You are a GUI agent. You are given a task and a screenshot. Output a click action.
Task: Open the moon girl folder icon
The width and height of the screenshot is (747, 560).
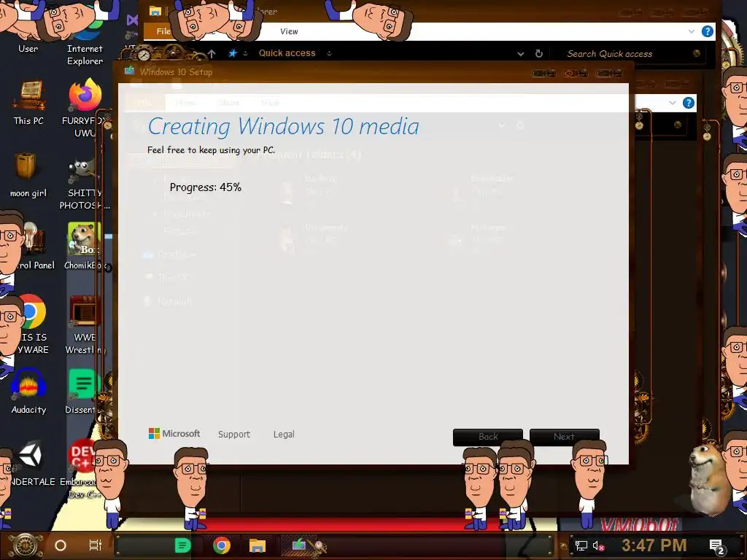click(27, 175)
